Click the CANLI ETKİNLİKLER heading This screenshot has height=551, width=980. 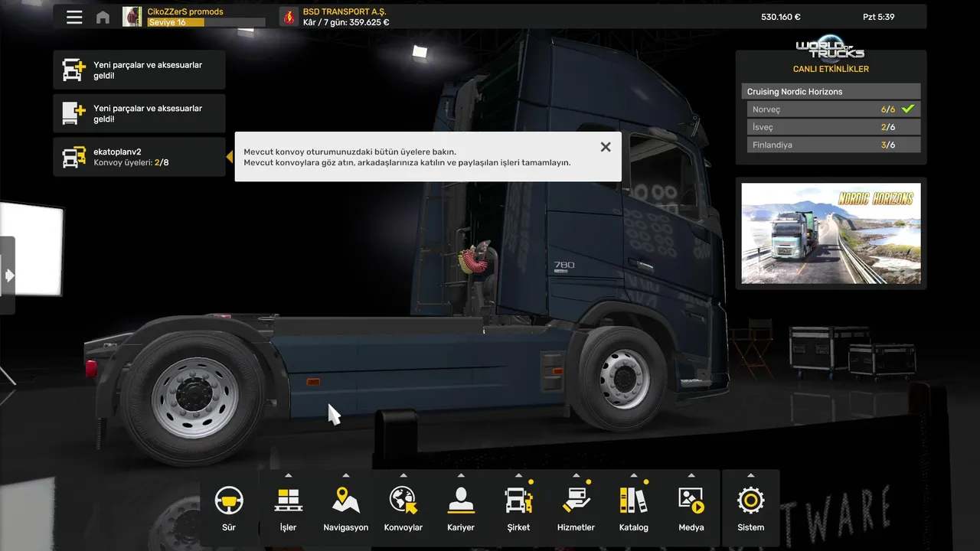pyautogui.click(x=831, y=69)
